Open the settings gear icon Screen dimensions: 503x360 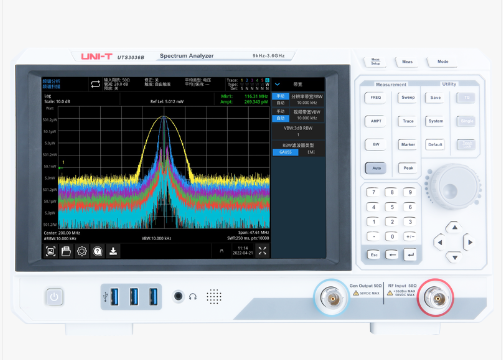click(x=82, y=251)
